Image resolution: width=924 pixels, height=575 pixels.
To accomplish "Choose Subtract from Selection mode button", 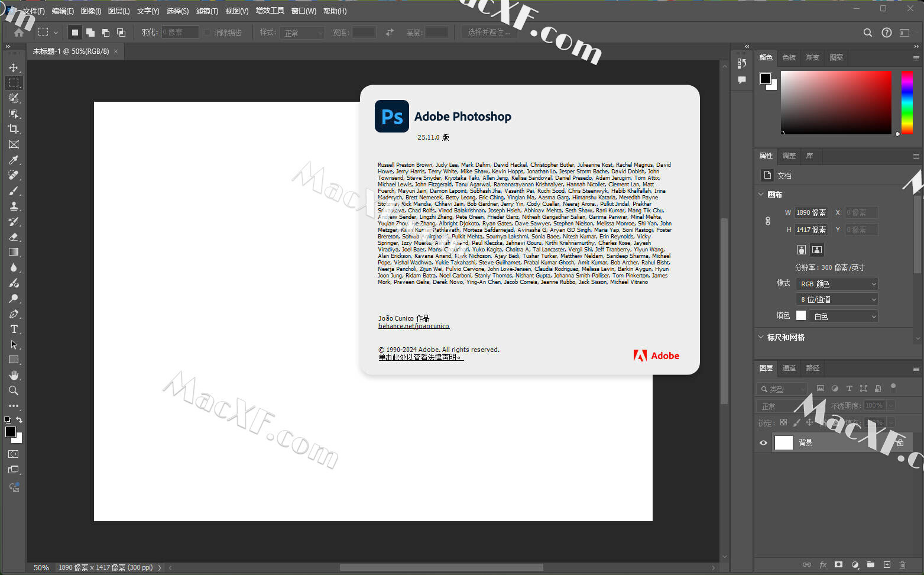I will pyautogui.click(x=105, y=33).
